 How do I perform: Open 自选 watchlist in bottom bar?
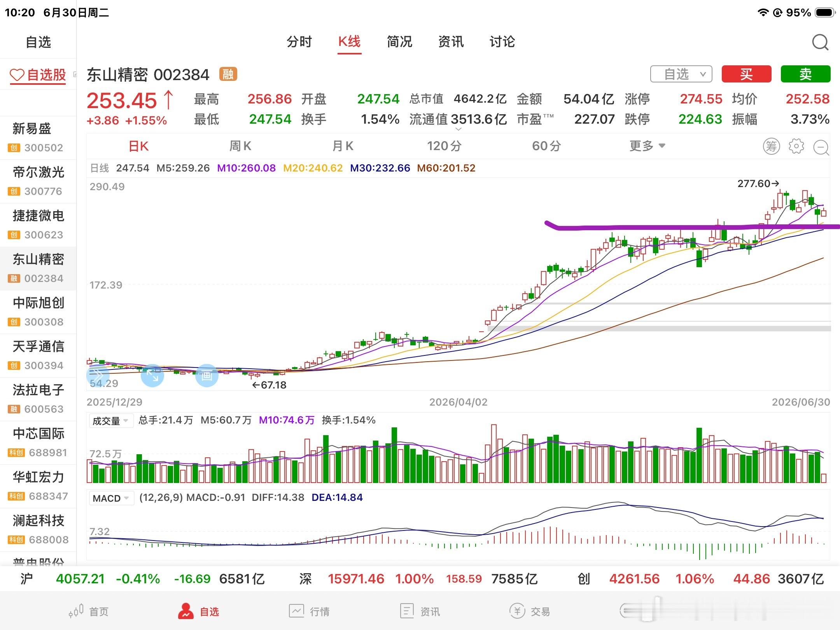coord(199,611)
